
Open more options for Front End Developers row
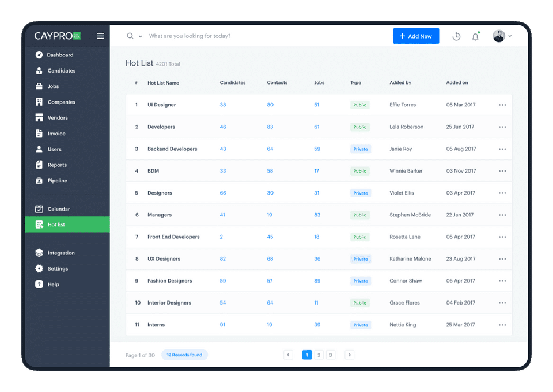(502, 237)
